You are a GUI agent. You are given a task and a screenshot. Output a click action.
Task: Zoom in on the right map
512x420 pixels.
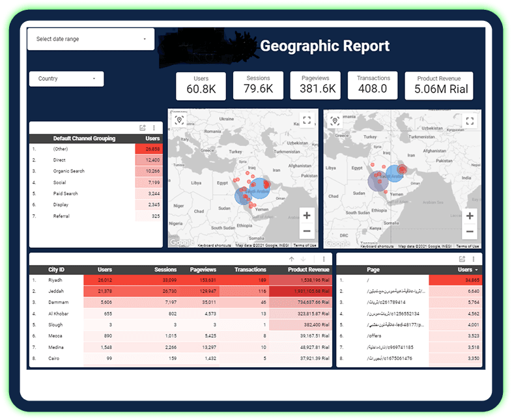[469, 216]
